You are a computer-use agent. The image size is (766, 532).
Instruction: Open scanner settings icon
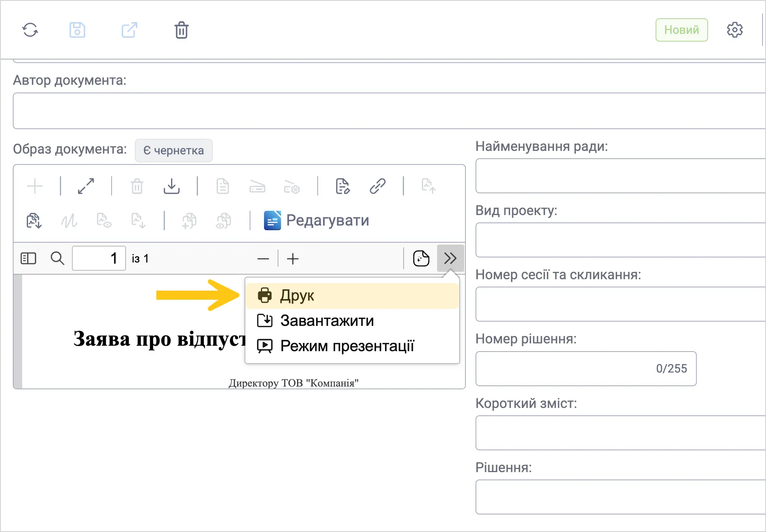point(292,186)
